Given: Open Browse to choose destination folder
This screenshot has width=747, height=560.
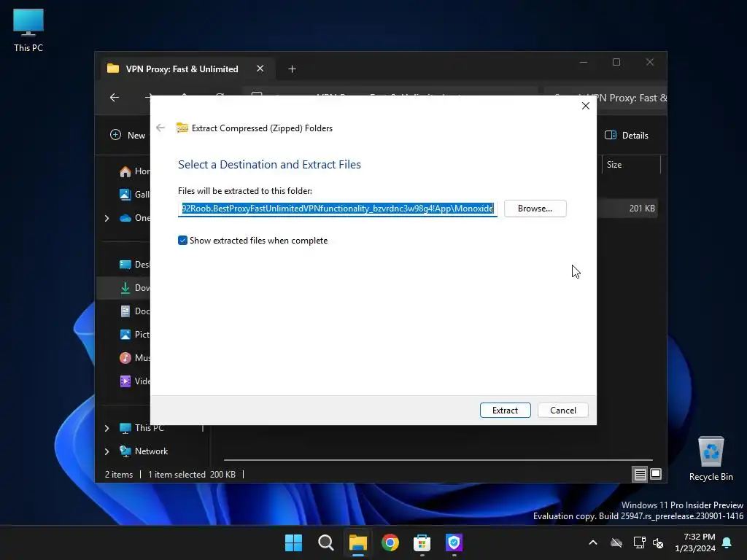Looking at the screenshot, I should pos(535,209).
